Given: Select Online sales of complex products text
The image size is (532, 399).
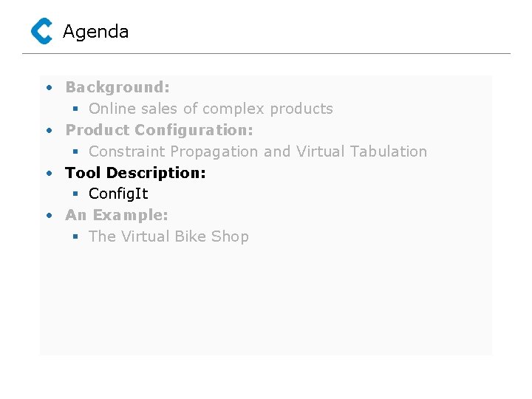Looking at the screenshot, I should coord(211,109).
